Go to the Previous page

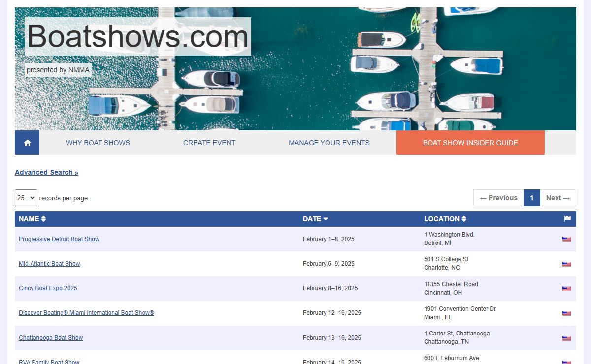[498, 198]
